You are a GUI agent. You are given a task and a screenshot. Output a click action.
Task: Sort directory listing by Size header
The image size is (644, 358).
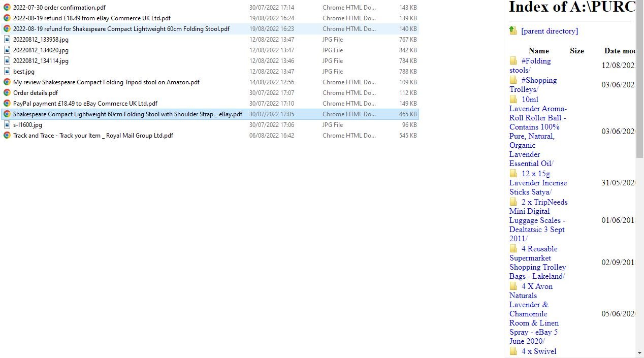tap(577, 51)
